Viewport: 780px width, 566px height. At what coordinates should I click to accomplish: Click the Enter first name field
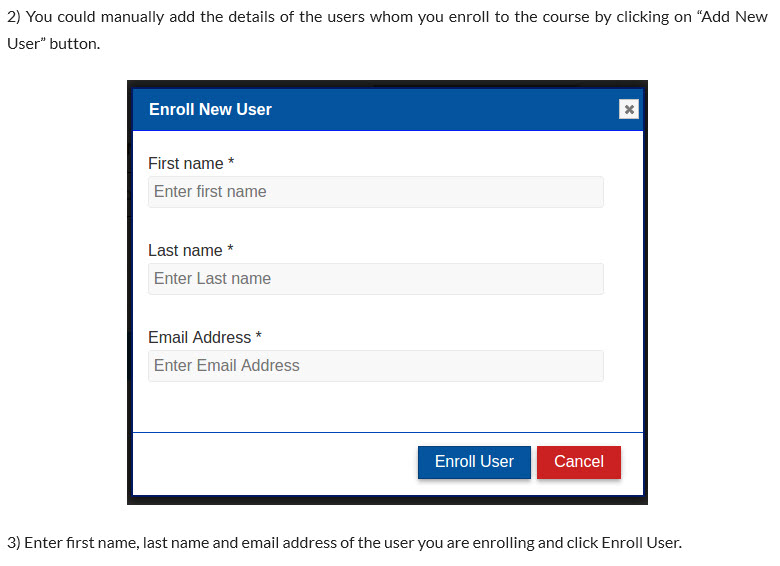point(376,192)
